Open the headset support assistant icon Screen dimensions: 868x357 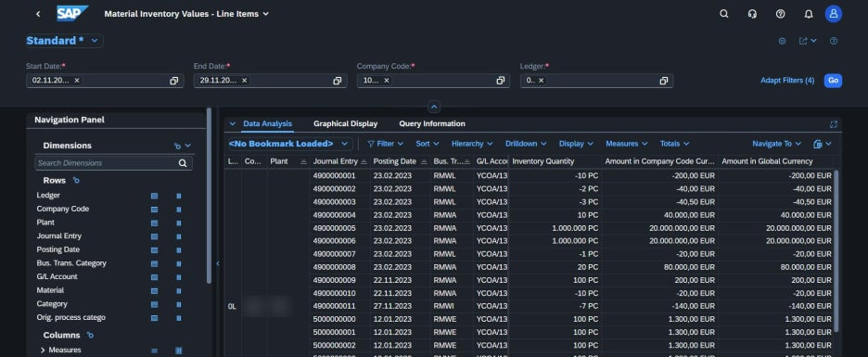752,14
